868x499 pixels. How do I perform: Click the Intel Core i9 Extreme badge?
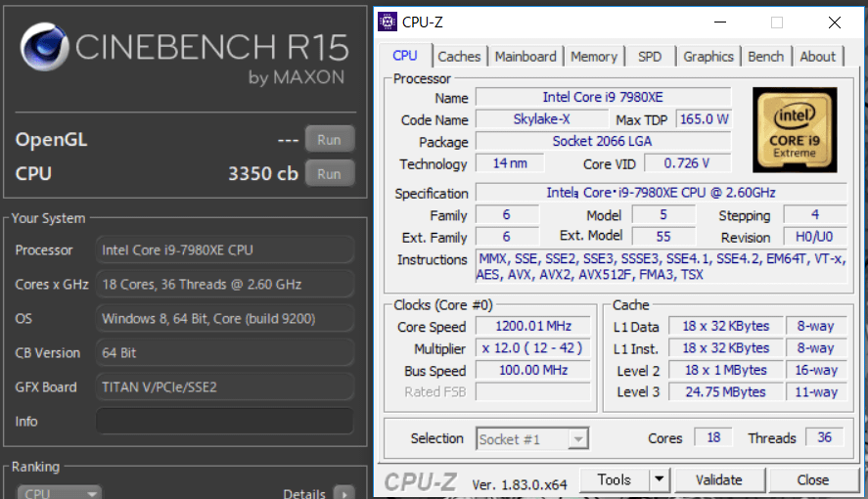[x=795, y=130]
